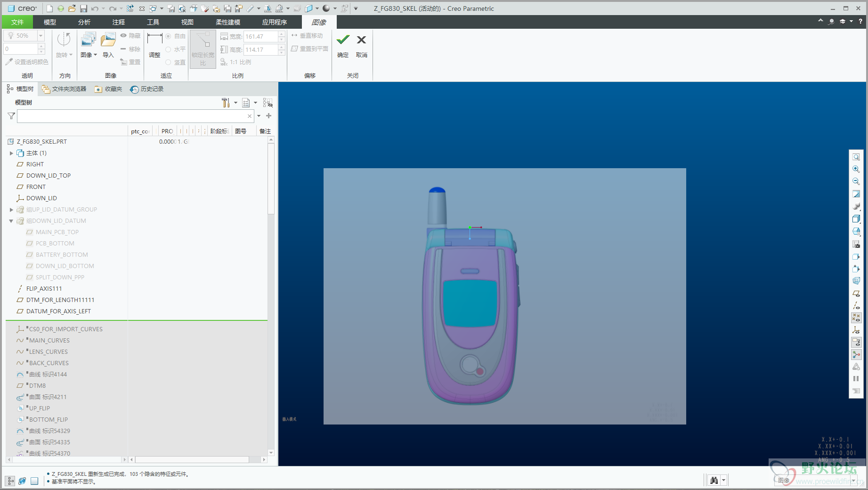
Task: Select FLIP_AXIS111 in the model tree
Action: click(x=44, y=289)
